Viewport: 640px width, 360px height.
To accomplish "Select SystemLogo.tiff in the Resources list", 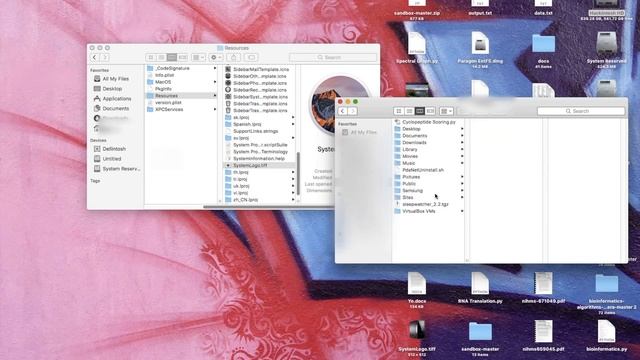I will point(250,165).
